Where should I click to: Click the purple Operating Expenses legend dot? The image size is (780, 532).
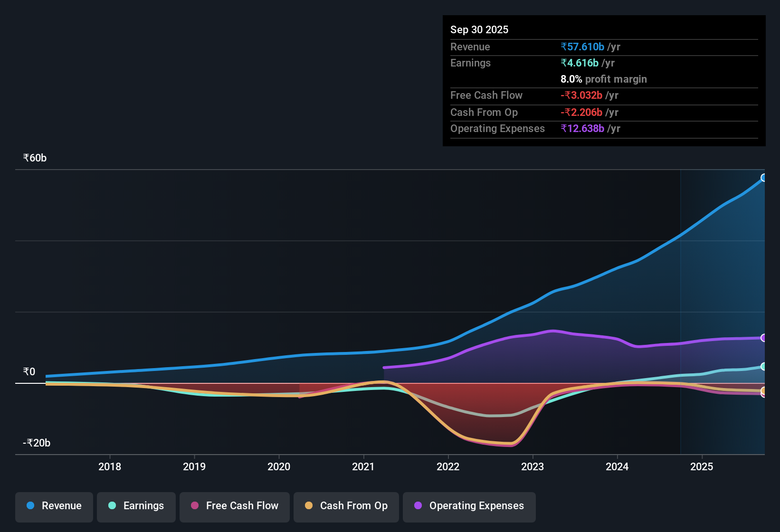click(418, 506)
